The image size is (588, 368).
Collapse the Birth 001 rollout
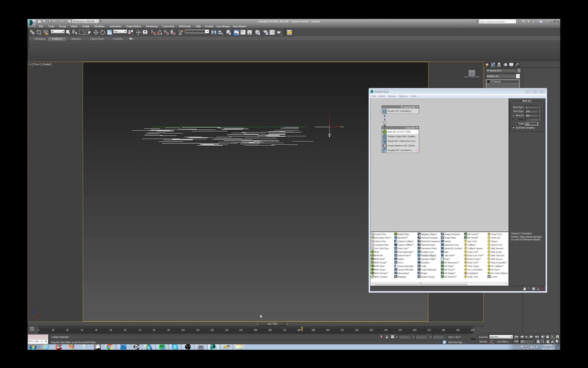point(512,101)
